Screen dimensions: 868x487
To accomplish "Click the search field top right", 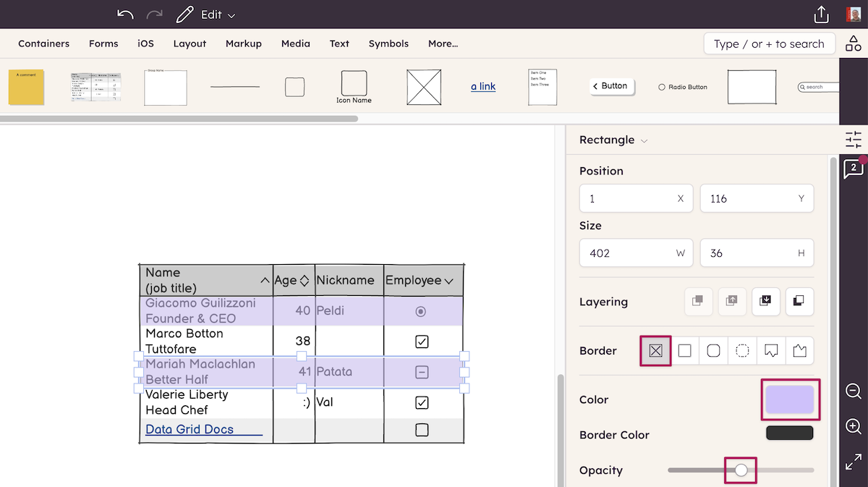I will [x=769, y=43].
